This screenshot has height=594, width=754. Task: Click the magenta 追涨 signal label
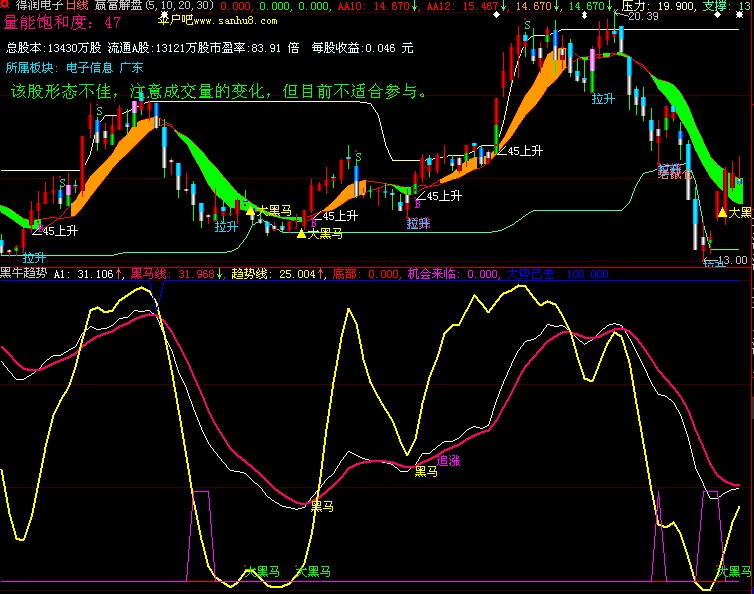point(448,460)
